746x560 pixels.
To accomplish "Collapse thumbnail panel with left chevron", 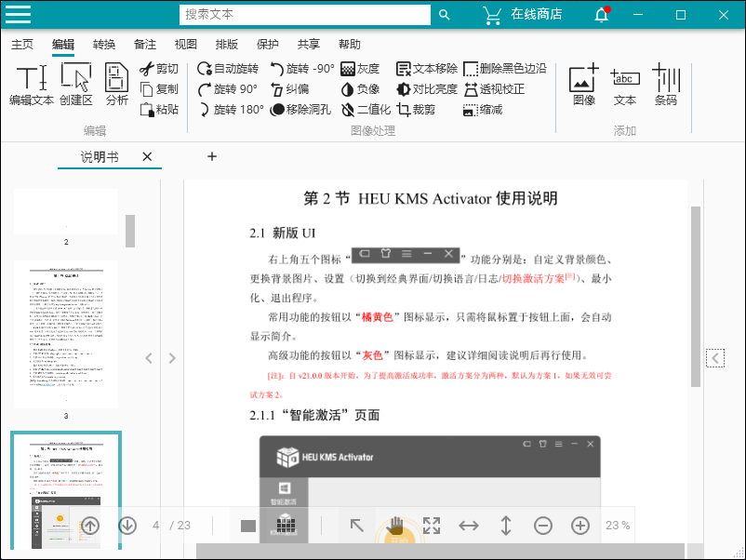I will 149,358.
